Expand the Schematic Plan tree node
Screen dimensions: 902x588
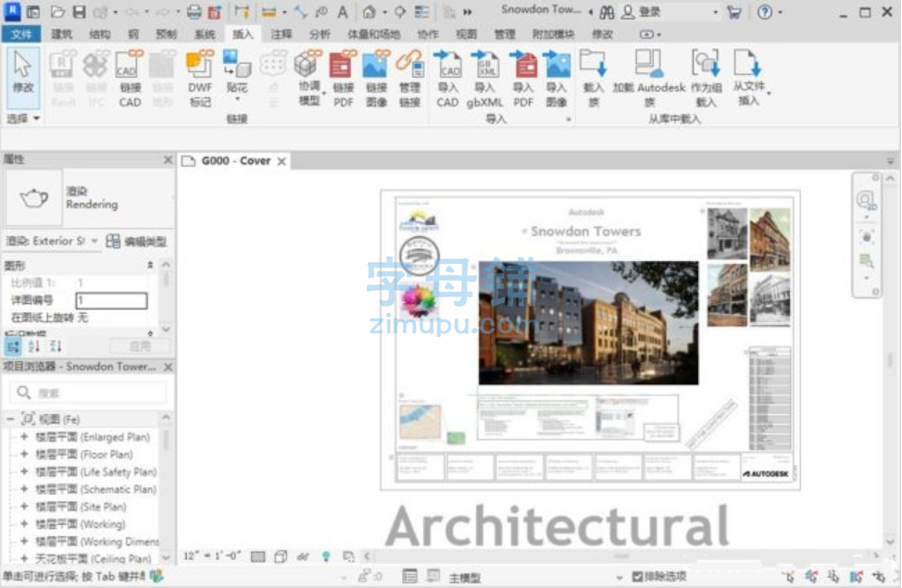(24, 489)
